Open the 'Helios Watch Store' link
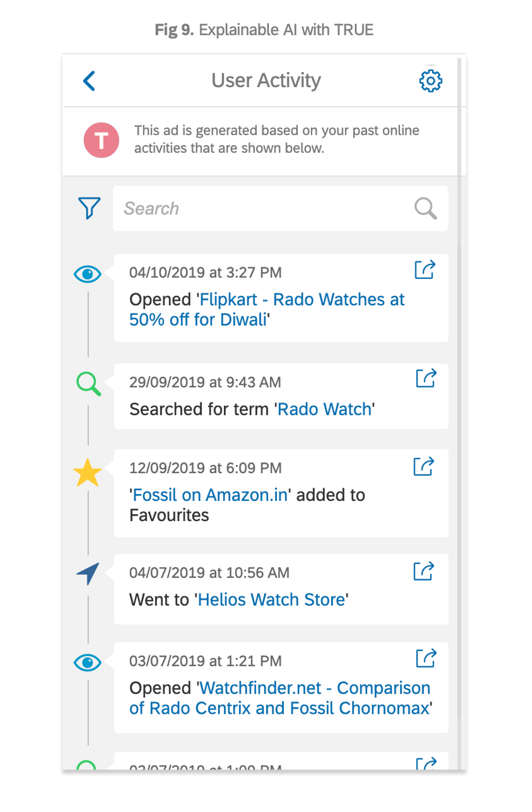 pyautogui.click(x=271, y=600)
